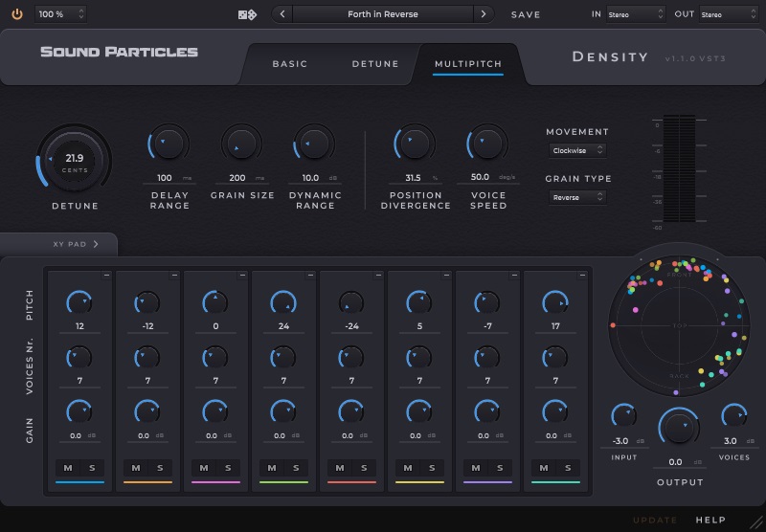The height and width of the screenshot is (532, 766).
Task: Click the minus icon on first pitch channel
Action: point(106,275)
